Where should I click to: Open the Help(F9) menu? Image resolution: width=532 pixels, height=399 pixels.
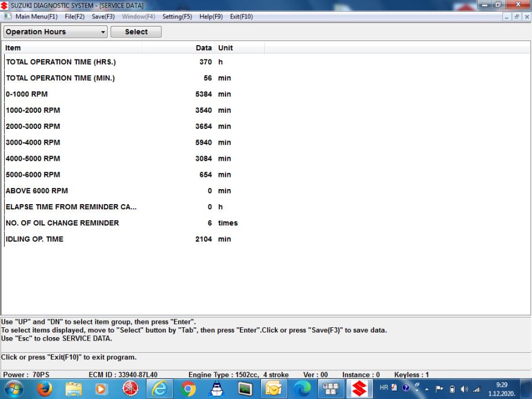click(x=211, y=17)
